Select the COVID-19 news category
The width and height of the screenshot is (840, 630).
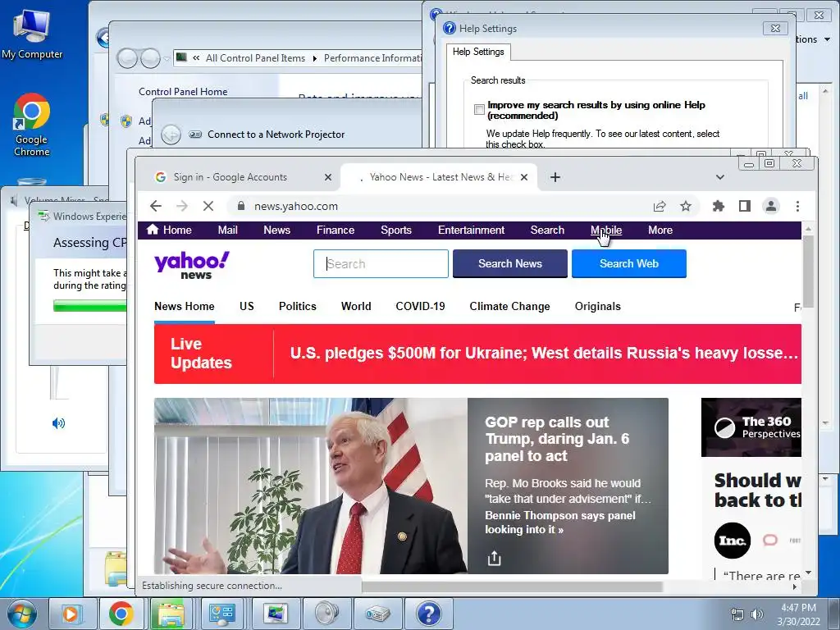pyautogui.click(x=420, y=307)
